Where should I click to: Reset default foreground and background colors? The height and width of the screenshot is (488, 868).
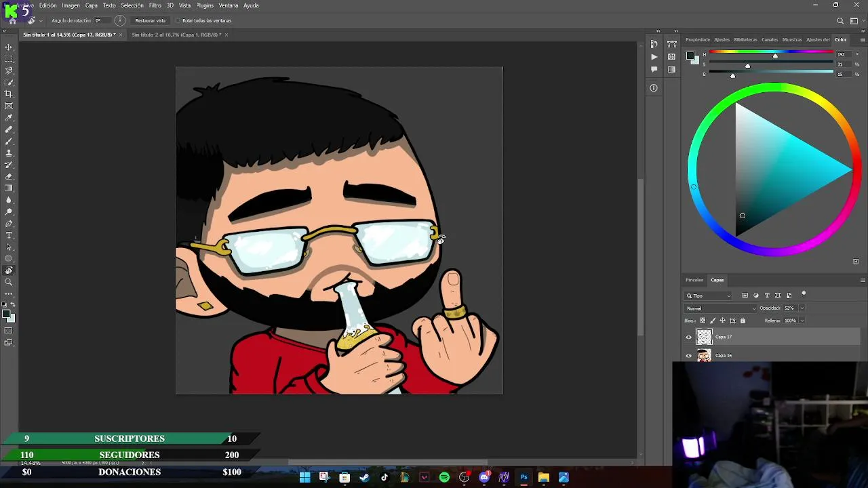pos(4,305)
